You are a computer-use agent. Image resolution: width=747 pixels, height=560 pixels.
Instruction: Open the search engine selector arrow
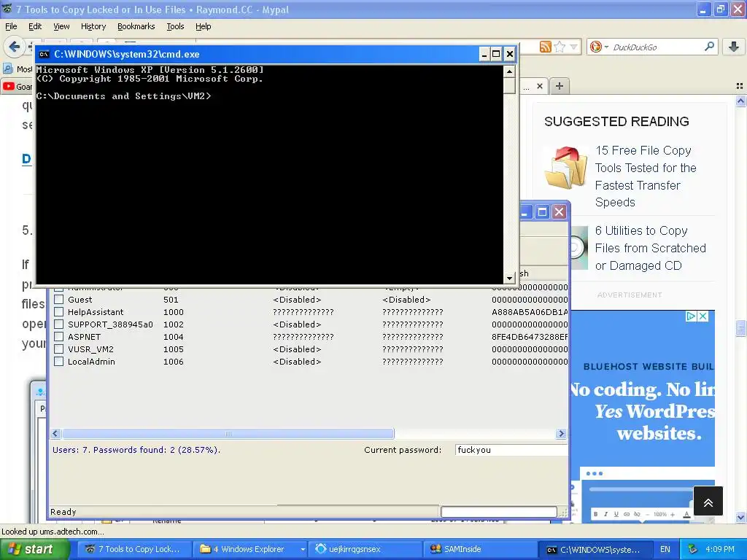(x=606, y=47)
